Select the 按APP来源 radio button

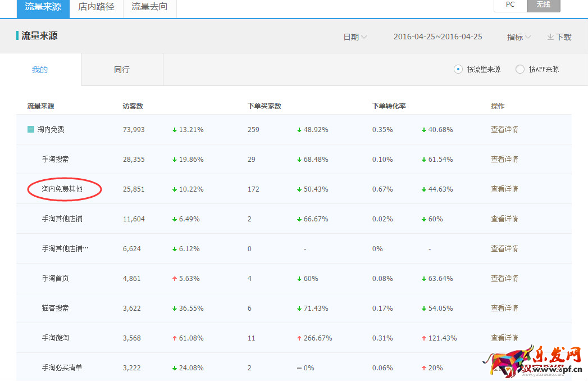coord(520,69)
